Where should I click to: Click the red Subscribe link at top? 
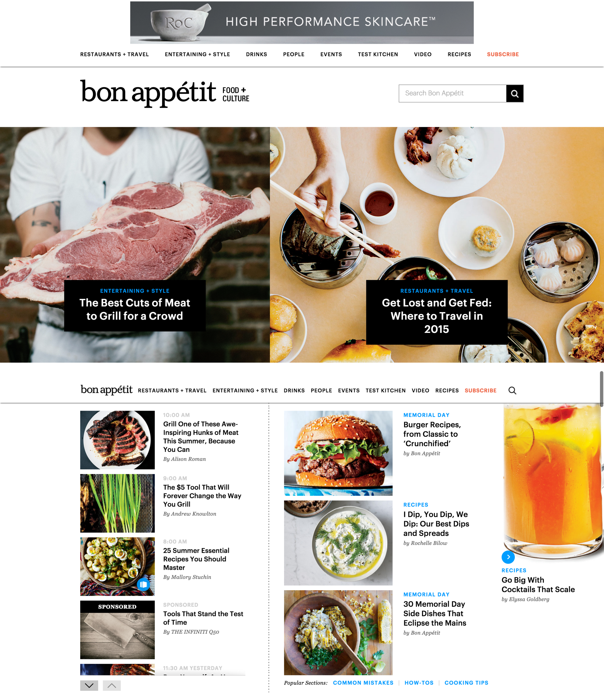coord(503,54)
